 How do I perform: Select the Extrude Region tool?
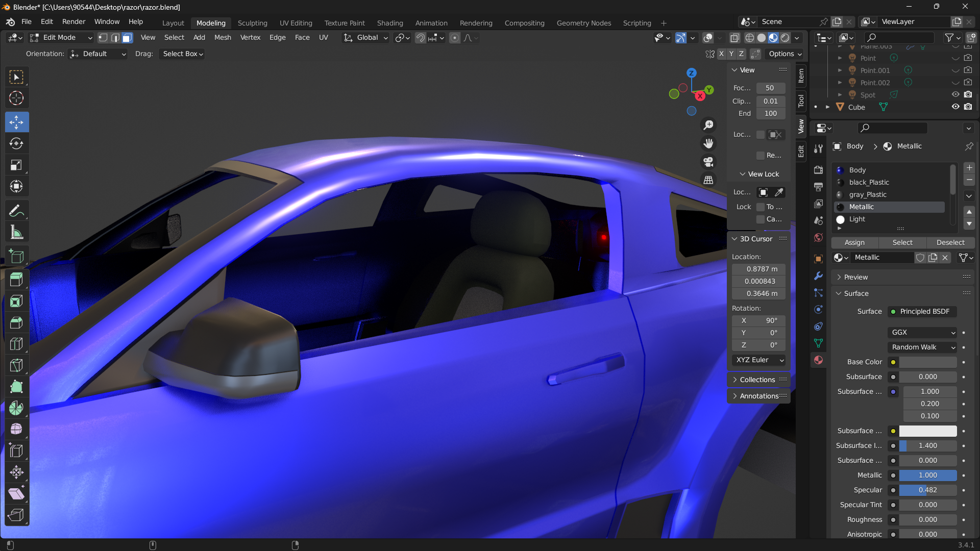(x=16, y=280)
